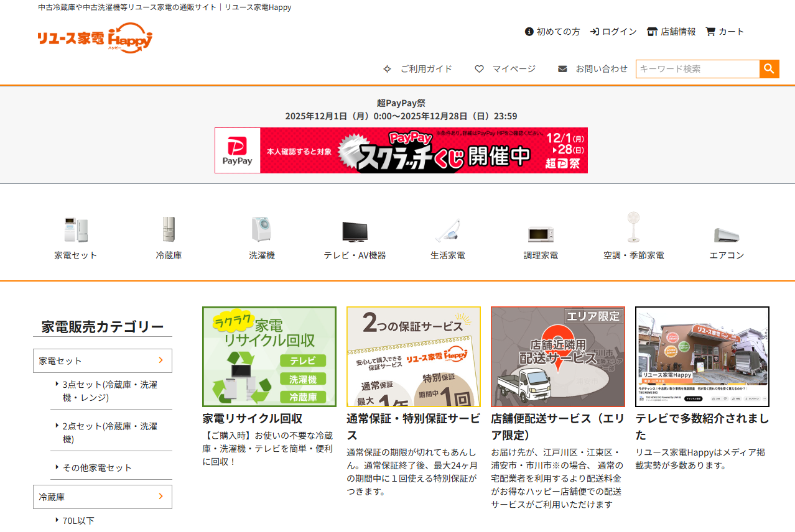Click the orange search magnifier button
Screen dimensions: 795x532
pyautogui.click(x=769, y=69)
